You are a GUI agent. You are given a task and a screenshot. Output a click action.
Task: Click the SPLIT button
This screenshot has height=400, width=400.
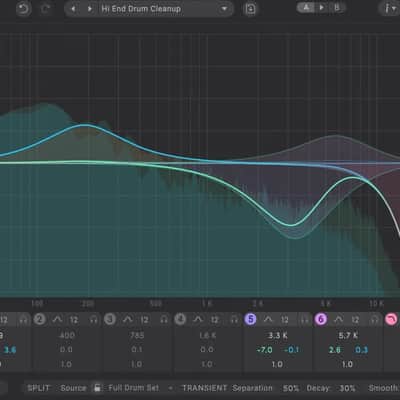[38, 388]
